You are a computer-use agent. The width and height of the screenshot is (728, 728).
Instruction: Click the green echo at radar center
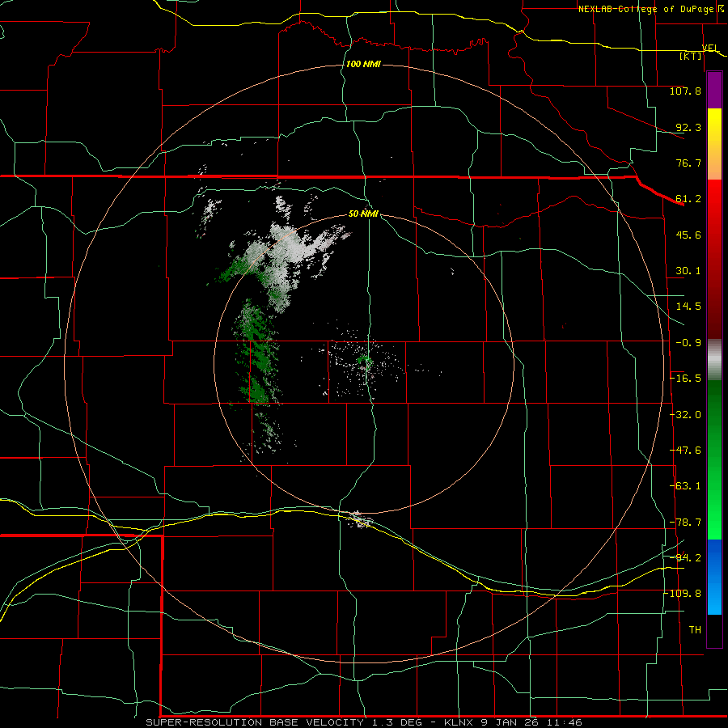coord(365,360)
